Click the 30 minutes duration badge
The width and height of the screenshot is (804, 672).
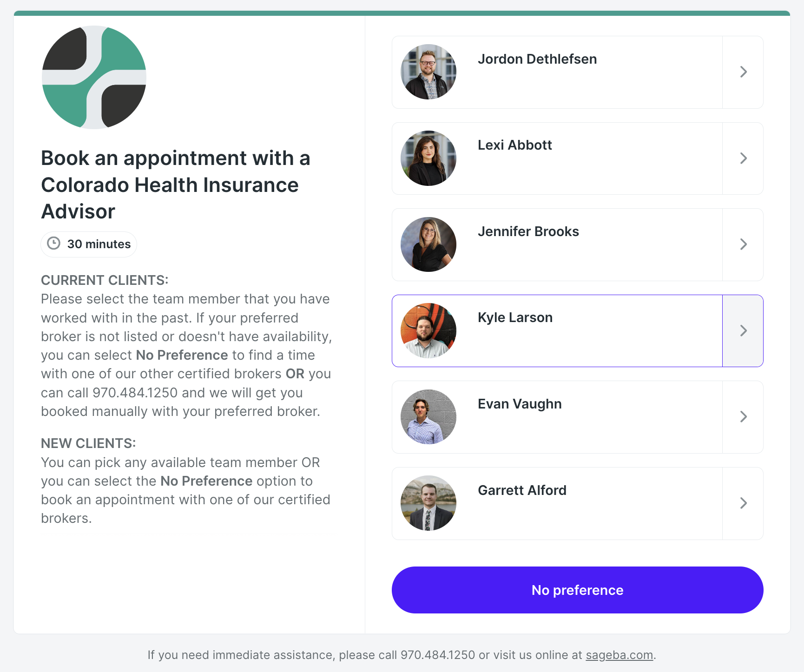[x=88, y=244]
